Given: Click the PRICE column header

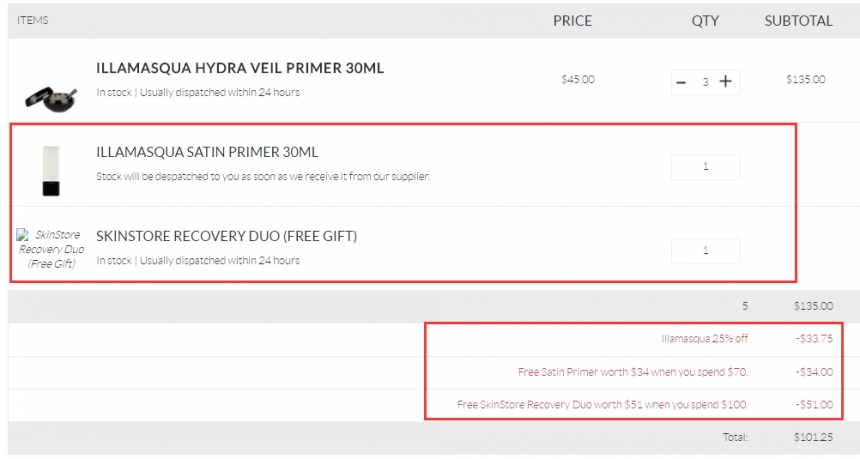Looking at the screenshot, I should pyautogui.click(x=572, y=20).
